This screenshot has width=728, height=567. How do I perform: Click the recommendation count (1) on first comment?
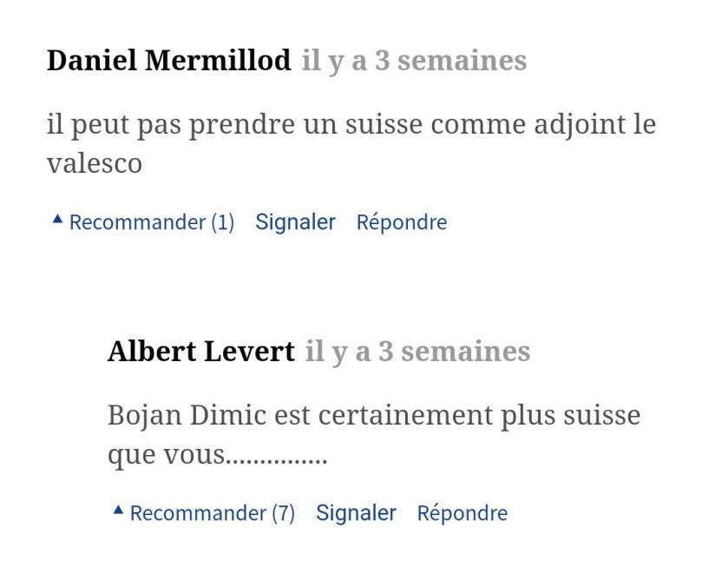(x=223, y=223)
